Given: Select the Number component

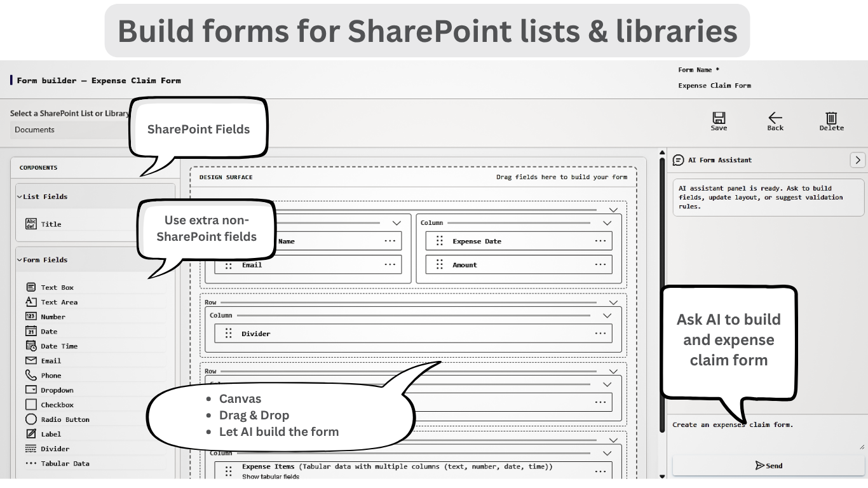Looking at the screenshot, I should [x=52, y=316].
